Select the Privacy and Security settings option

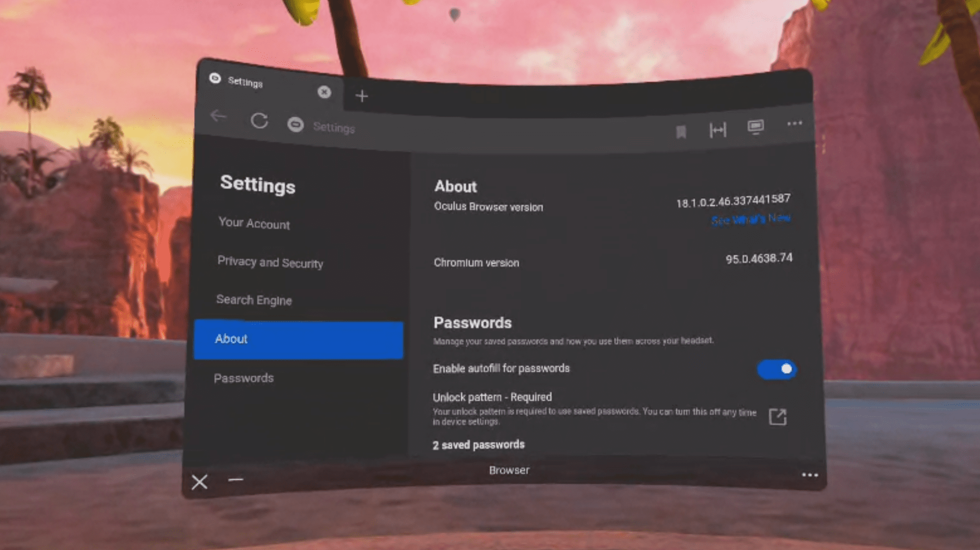tap(271, 262)
